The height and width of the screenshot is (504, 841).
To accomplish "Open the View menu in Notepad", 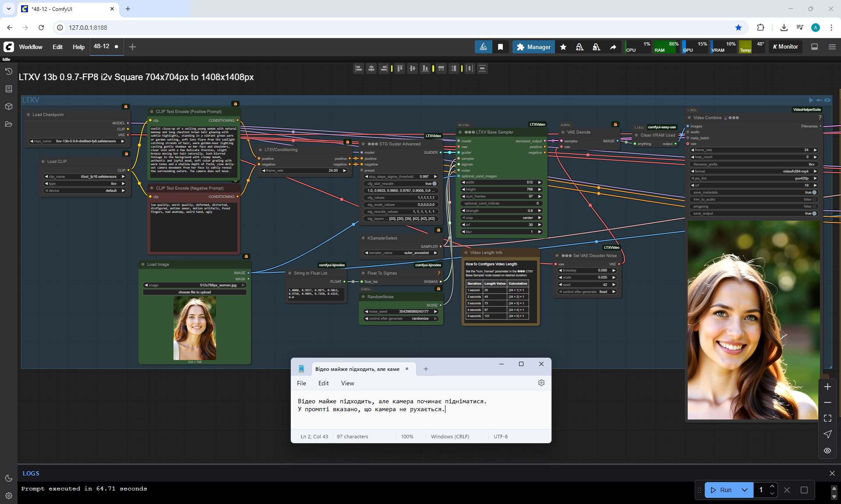I will 347,383.
